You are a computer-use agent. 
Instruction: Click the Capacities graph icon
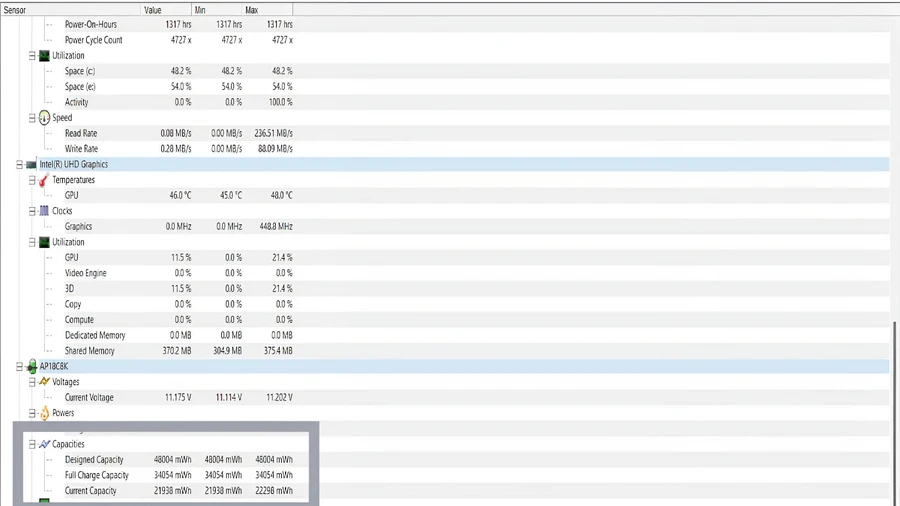(44, 444)
